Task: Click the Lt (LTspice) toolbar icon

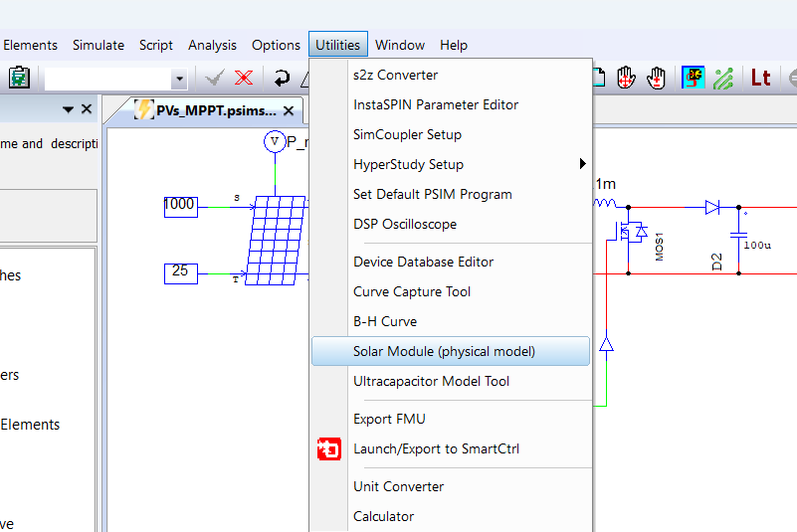Action: 761,79
